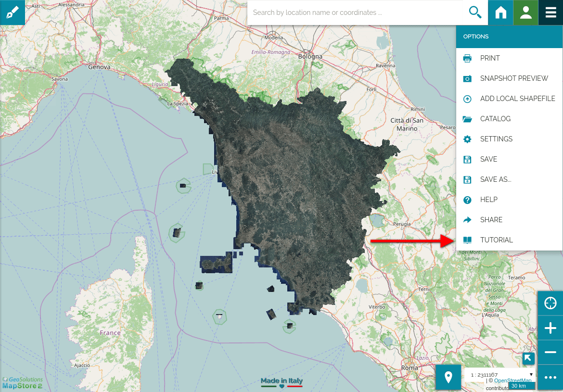Viewport: 563px width, 392px height.
Task: Expand the overview map arrow button
Action: [x=528, y=358]
